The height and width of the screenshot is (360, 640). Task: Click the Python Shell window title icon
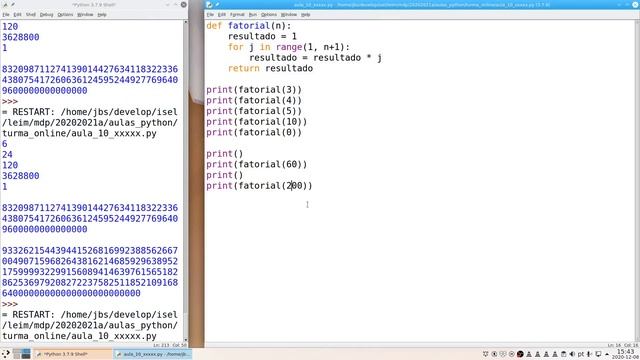(x=5, y=4)
